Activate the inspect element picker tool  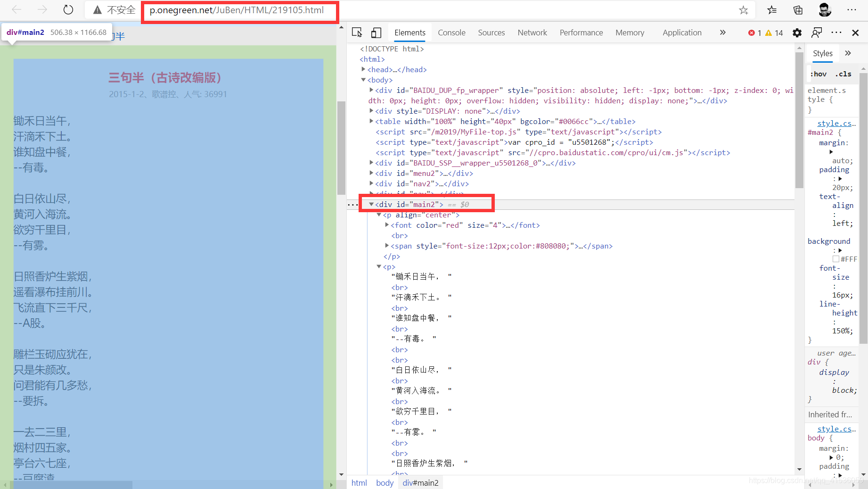[357, 33]
